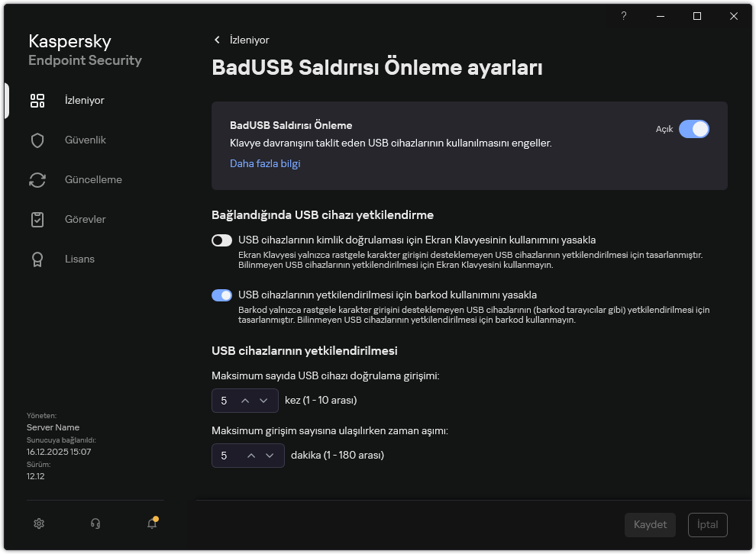Turn off the barcode authorization ban toggle
This screenshot has width=756, height=554.
[x=221, y=295]
